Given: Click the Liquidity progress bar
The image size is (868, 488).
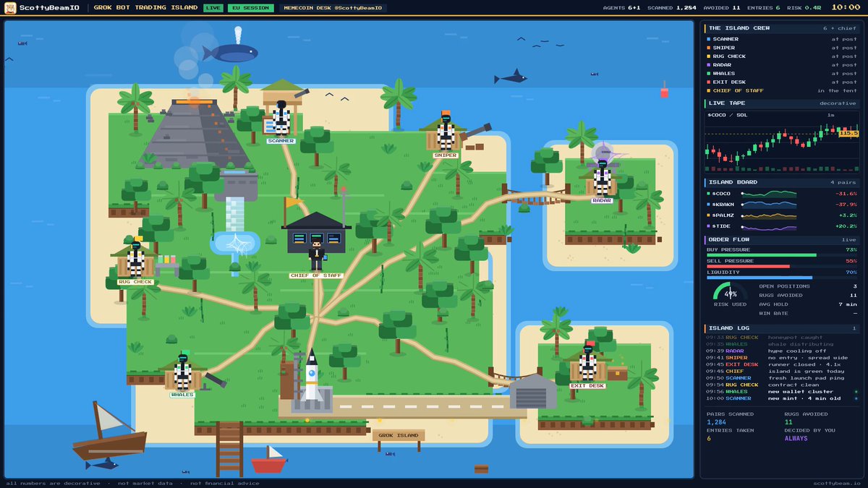Looking at the screenshot, I should coord(782,278).
